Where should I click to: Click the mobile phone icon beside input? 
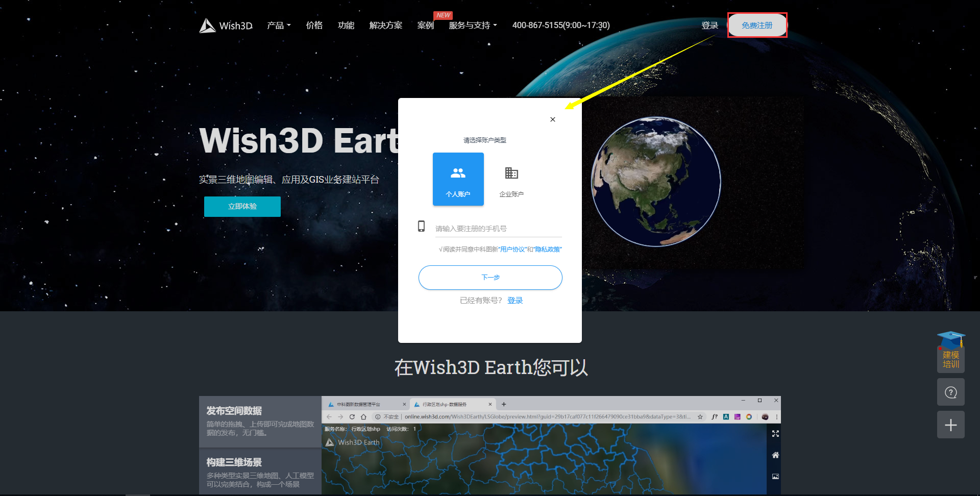pyautogui.click(x=421, y=226)
